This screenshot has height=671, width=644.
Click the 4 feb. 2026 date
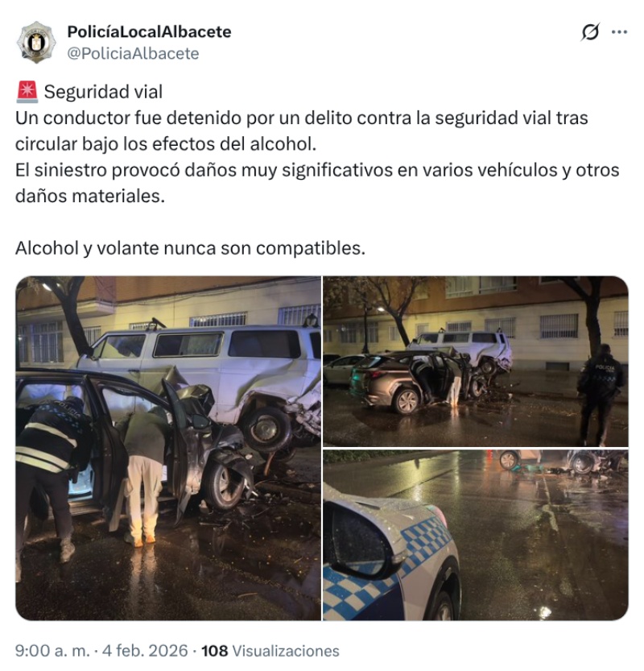[x=145, y=651]
